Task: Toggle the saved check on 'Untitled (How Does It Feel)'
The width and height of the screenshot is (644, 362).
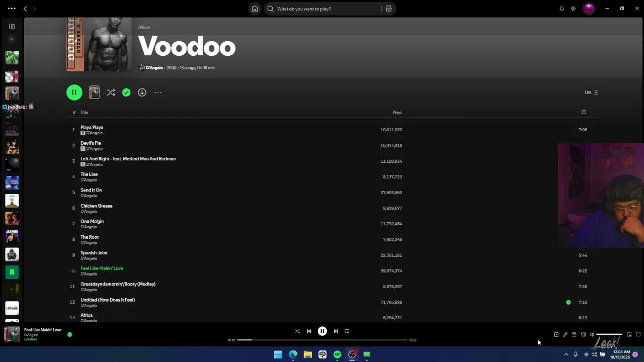Action: point(569,302)
